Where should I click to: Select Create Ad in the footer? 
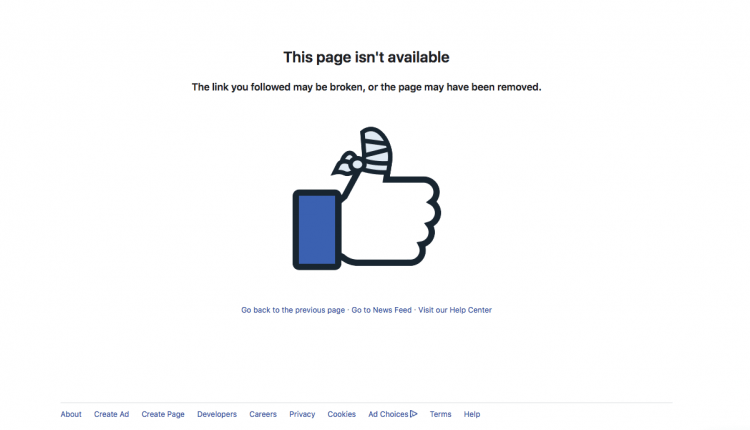(x=111, y=414)
